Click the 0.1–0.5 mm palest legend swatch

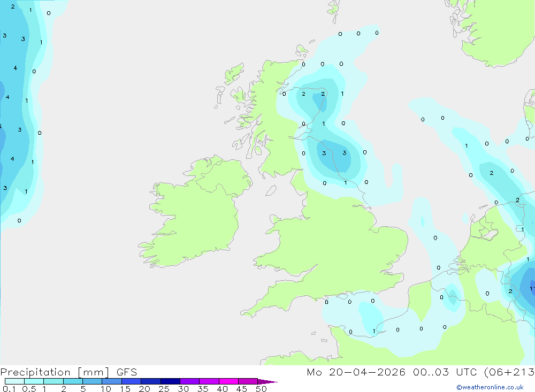(x=14, y=381)
